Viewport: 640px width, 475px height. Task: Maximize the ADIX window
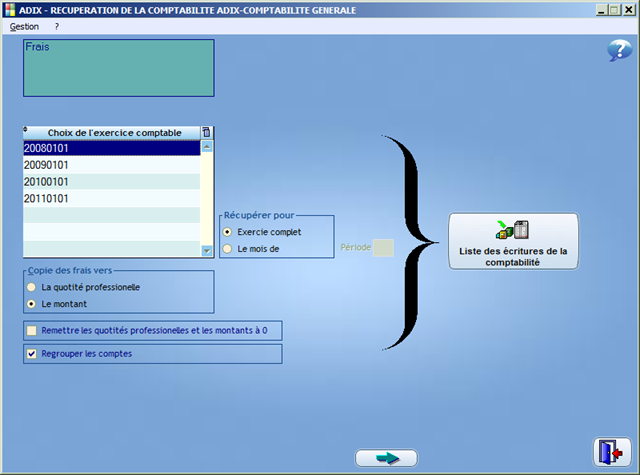(615, 10)
